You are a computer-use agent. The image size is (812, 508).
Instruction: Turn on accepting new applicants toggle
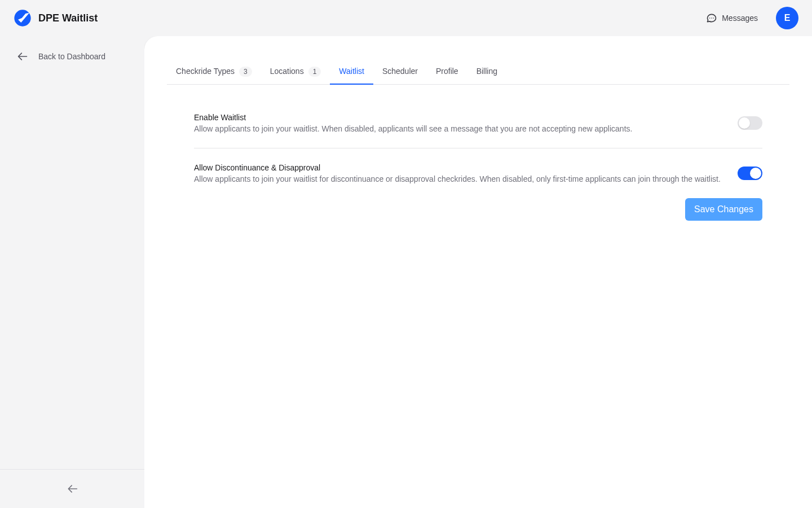coord(750,123)
